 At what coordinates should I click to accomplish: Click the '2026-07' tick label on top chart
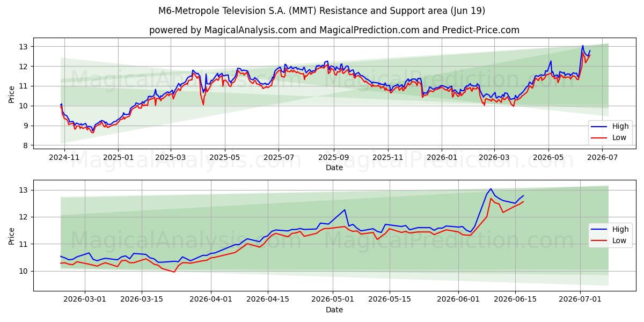click(x=602, y=158)
